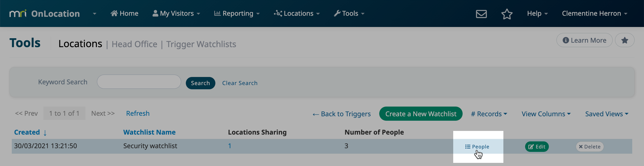The image size is (644, 166).
Task: Open the My Visitors menu
Action: 176,13
